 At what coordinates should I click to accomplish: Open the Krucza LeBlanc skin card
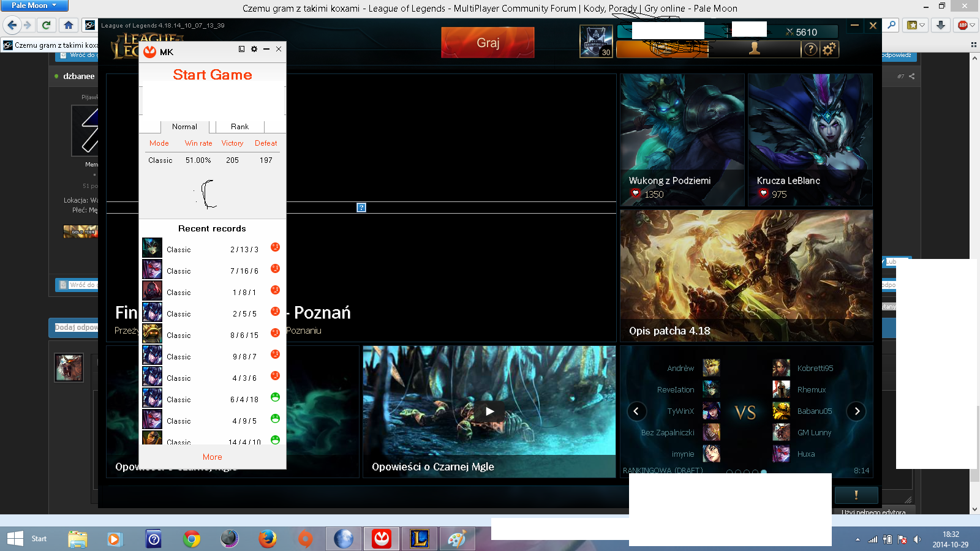pyautogui.click(x=810, y=140)
